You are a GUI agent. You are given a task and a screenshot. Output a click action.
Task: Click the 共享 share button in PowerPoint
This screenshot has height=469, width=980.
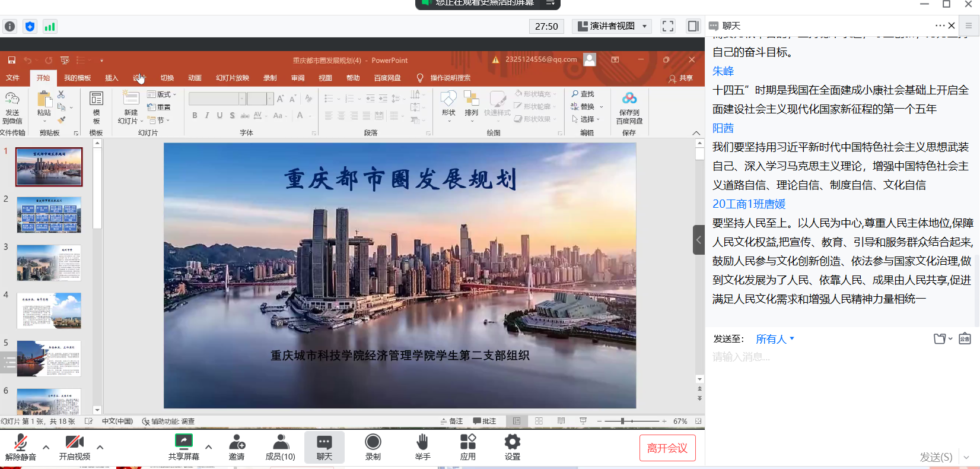click(681, 78)
